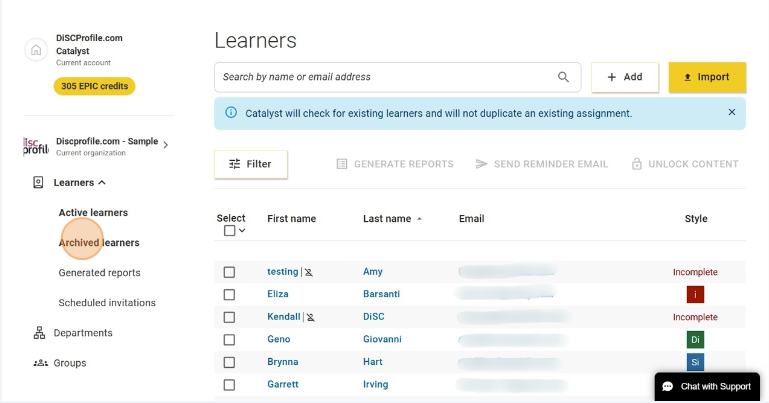Image resolution: width=769 pixels, height=403 pixels.
Task: Click the blue 'Si' style badge for Brynna
Action: (695, 362)
